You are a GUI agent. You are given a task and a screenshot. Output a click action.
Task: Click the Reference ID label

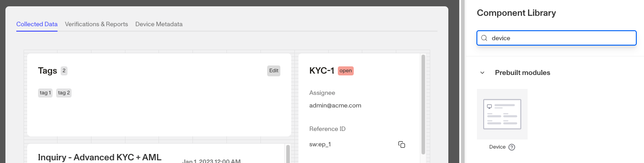click(x=327, y=129)
